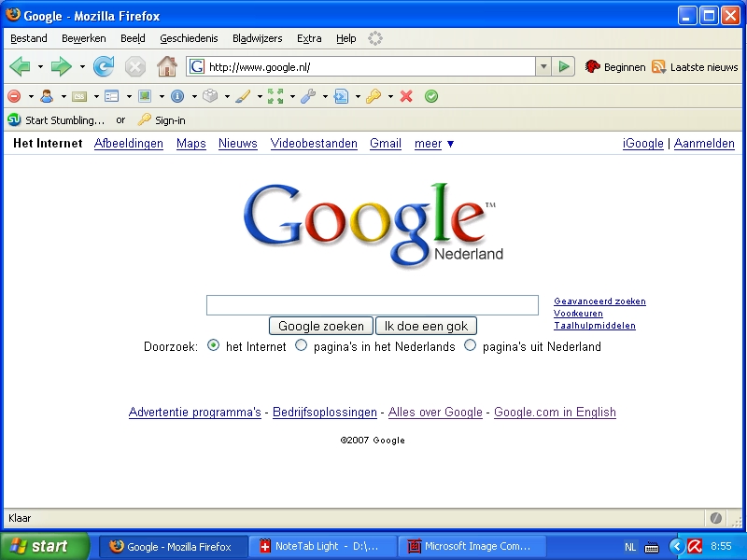Click the green checkmark validation icon
Screen dimensions: 747x560
(431, 96)
